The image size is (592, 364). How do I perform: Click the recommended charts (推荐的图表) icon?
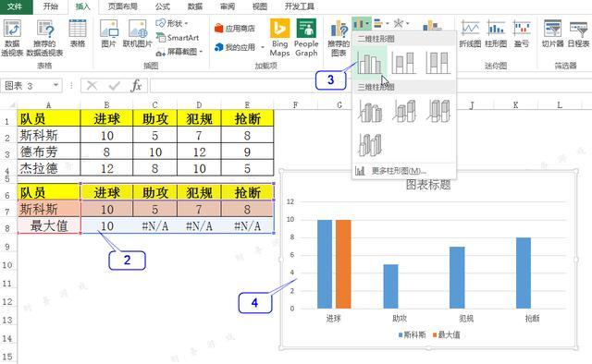[339, 39]
